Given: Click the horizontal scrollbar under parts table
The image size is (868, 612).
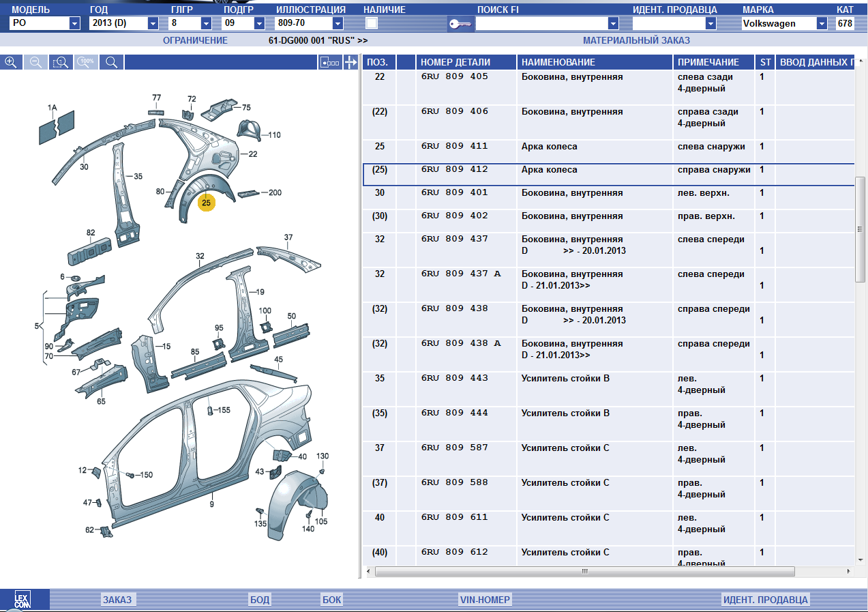Looking at the screenshot, I should (x=584, y=571).
